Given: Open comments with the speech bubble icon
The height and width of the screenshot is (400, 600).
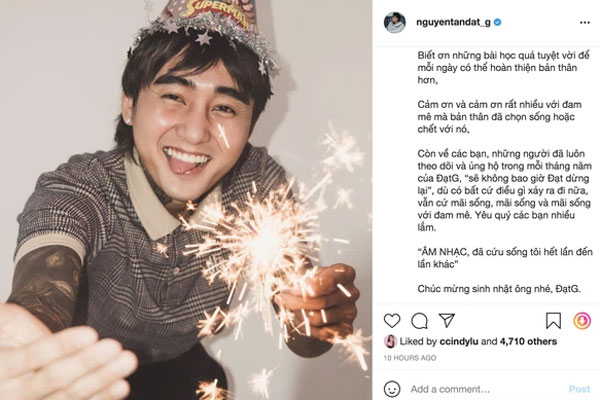Looking at the screenshot, I should pos(419,321).
